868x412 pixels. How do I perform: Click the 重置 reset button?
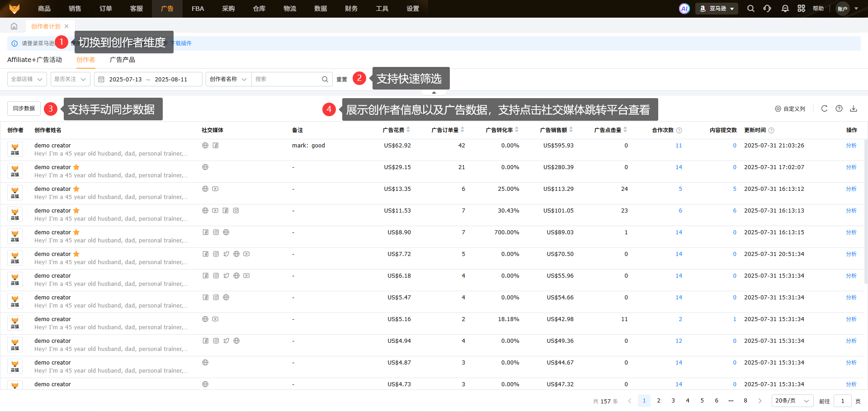tap(342, 80)
